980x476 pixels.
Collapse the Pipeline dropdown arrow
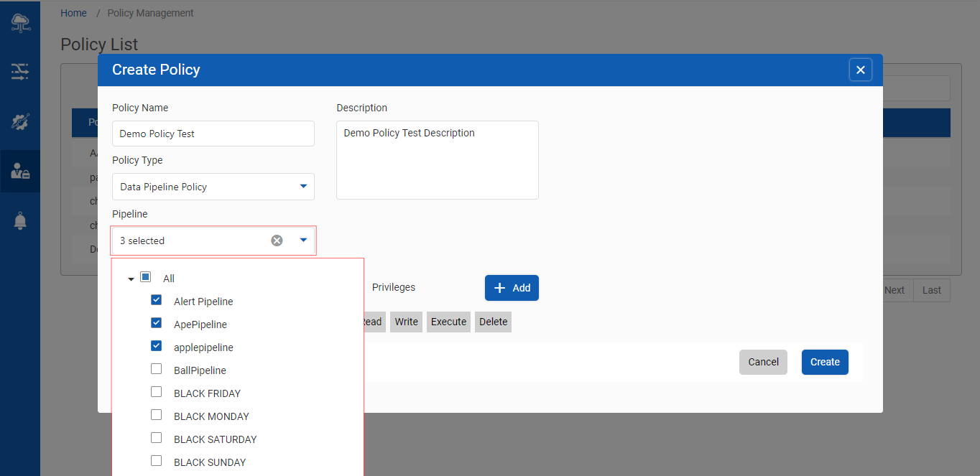click(x=303, y=241)
